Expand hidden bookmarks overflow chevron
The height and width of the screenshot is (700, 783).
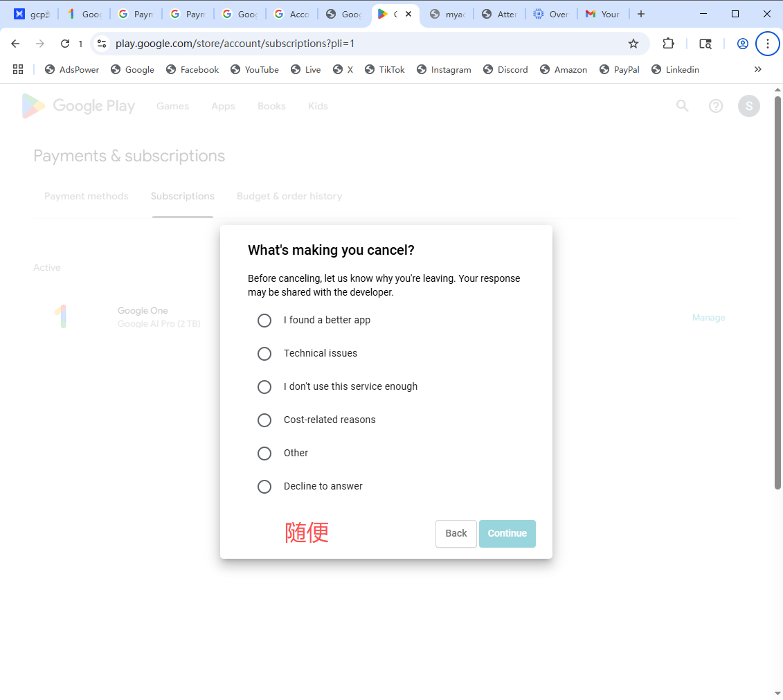757,69
